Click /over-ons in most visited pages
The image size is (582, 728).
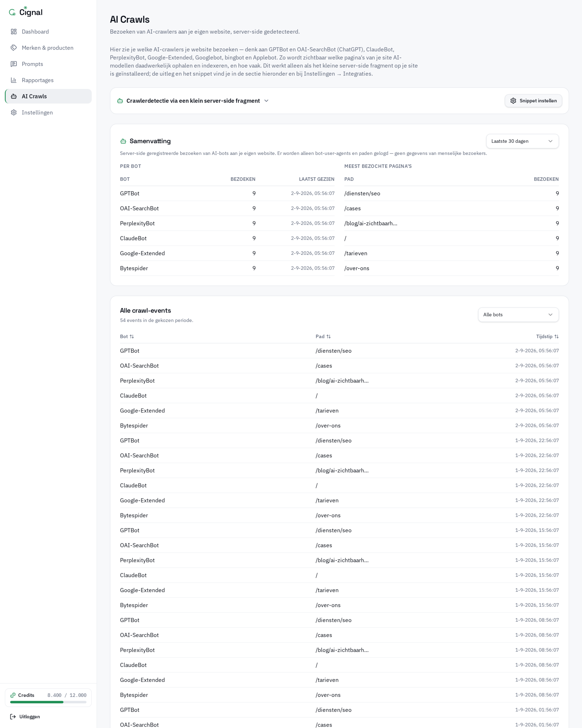click(357, 268)
